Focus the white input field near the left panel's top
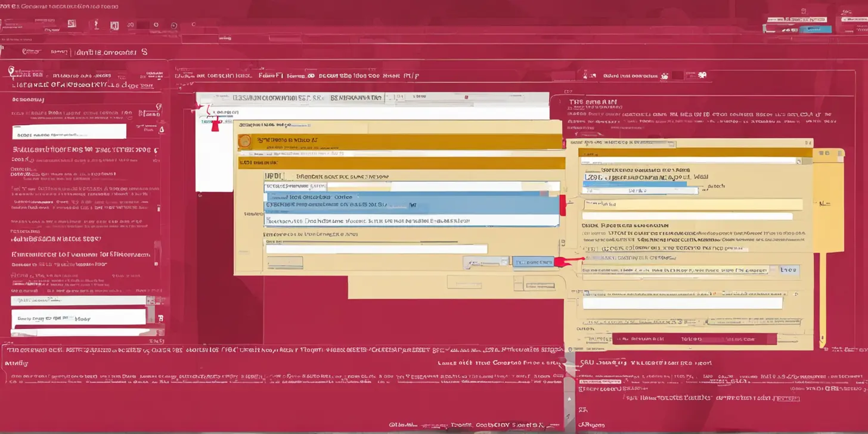The width and height of the screenshot is (868, 434). (x=69, y=132)
